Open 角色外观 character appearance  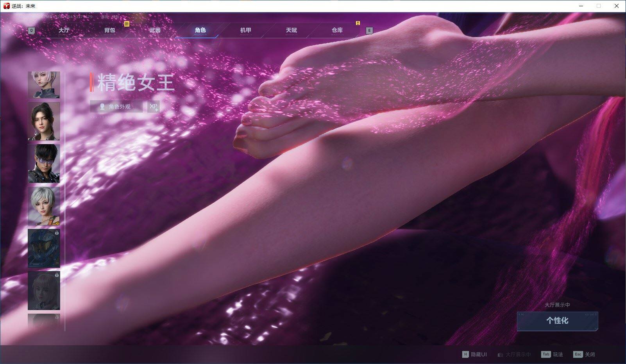pyautogui.click(x=116, y=107)
